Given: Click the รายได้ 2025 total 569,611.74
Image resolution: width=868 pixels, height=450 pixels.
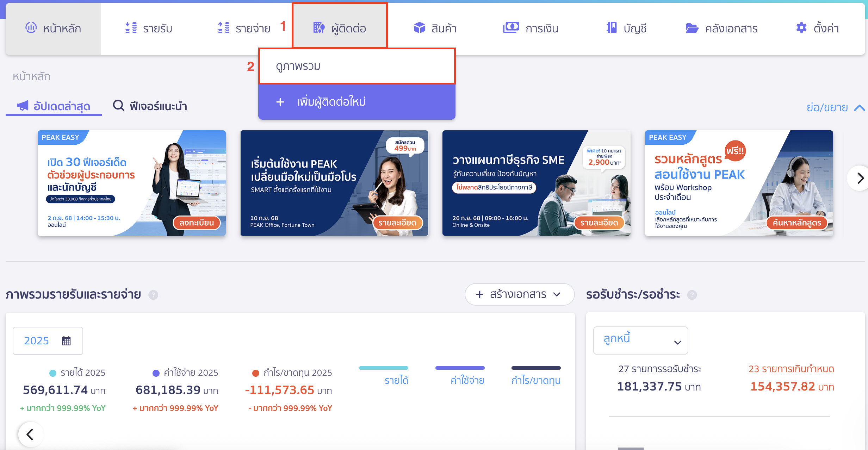Looking at the screenshot, I should (64, 390).
